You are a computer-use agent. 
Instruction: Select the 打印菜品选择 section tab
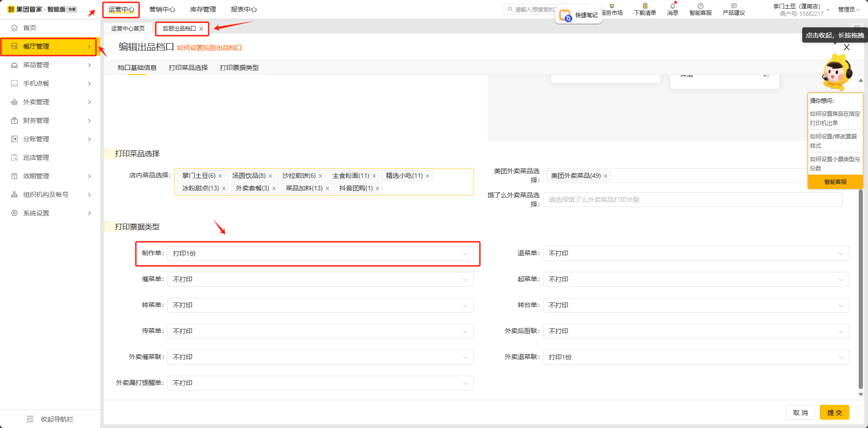click(x=188, y=68)
